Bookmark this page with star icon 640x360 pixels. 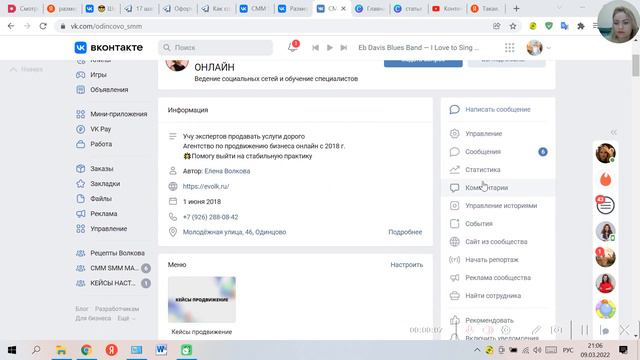(513, 26)
